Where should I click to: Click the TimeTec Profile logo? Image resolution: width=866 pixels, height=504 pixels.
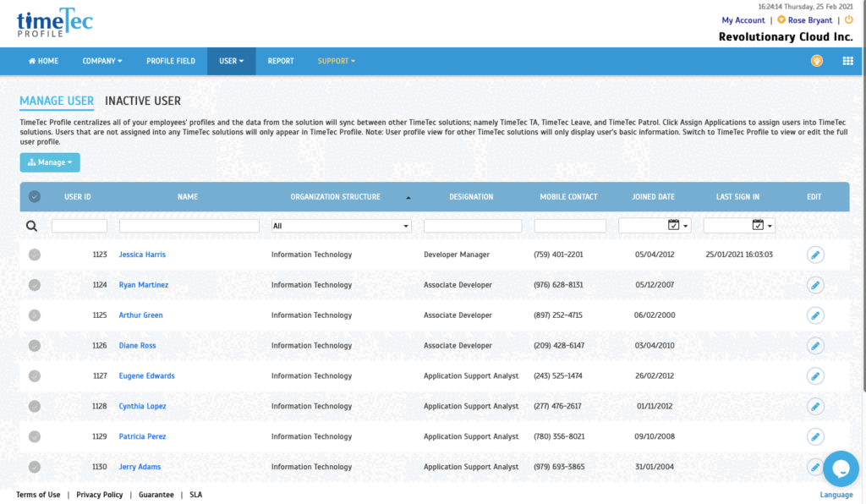54,23
